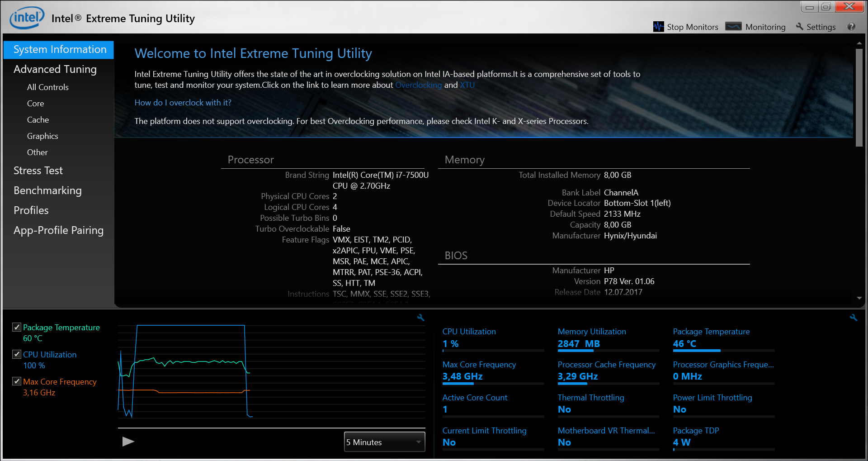
Task: Click the 'Hynix/Hyundai' manufacturer value
Action: 630,236
